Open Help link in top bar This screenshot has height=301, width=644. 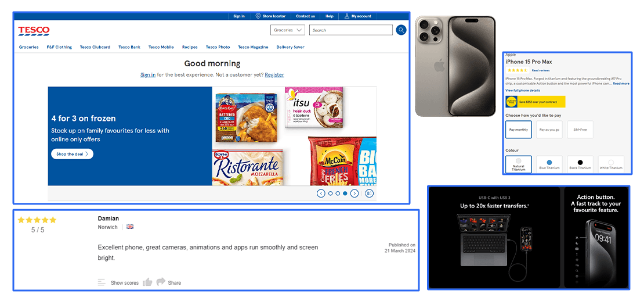330,16
